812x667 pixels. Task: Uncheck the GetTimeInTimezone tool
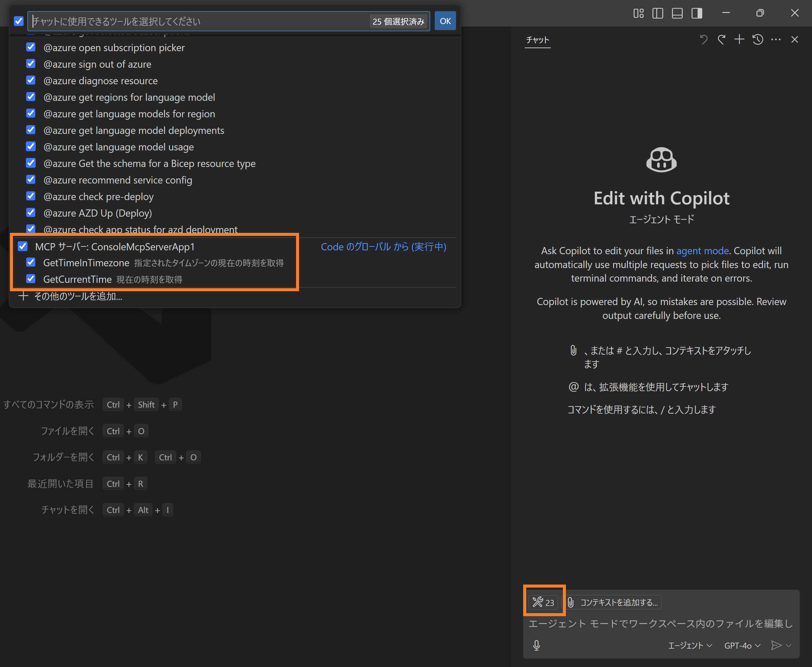click(x=31, y=262)
